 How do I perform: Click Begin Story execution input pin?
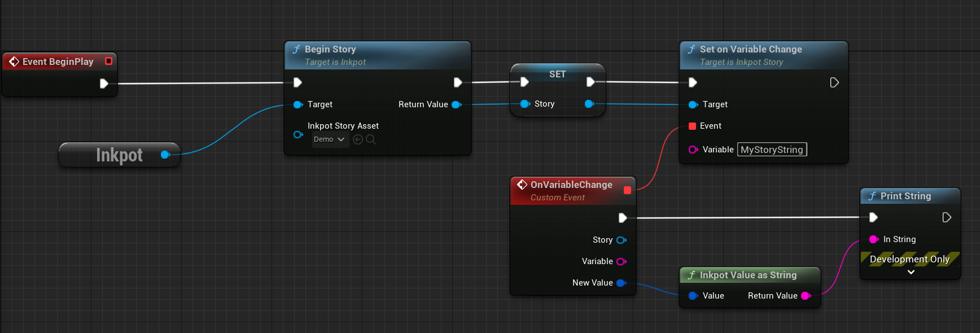297,82
